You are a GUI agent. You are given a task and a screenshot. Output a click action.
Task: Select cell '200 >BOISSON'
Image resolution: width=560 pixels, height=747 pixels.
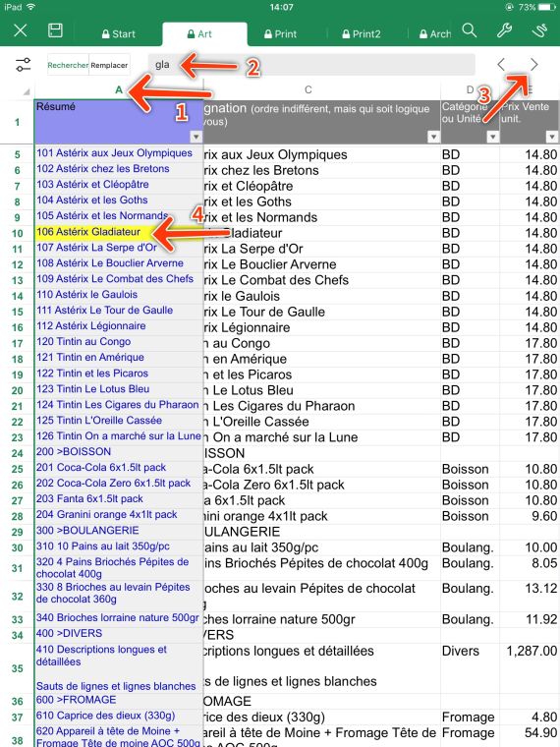(x=119, y=452)
